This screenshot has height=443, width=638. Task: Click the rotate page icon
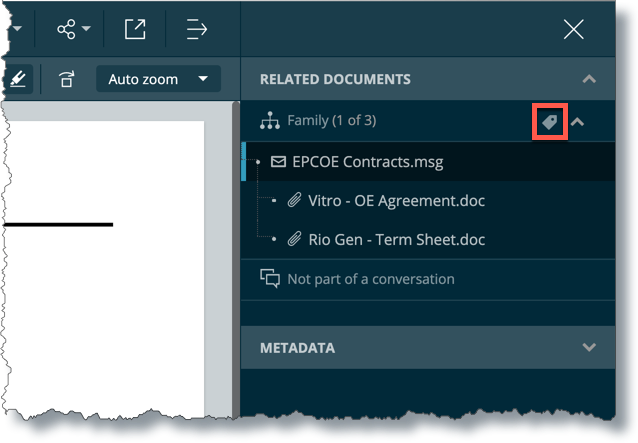(x=67, y=79)
